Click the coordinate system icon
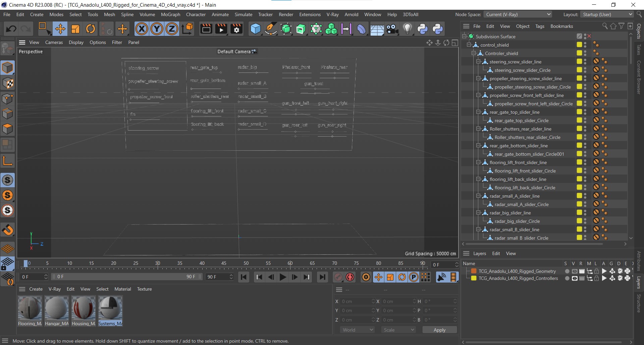The width and height of the screenshot is (644, 345). click(x=188, y=29)
